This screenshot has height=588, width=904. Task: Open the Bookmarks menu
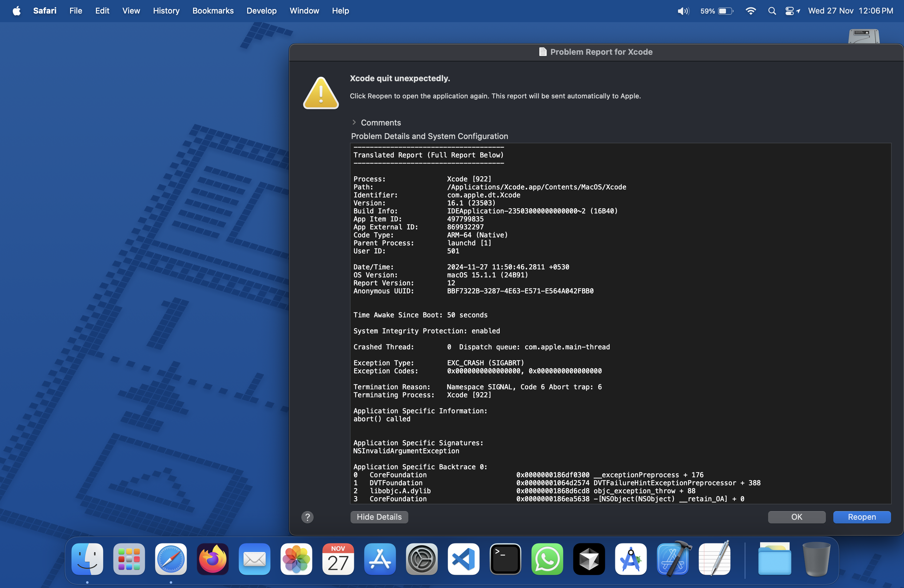(x=213, y=11)
